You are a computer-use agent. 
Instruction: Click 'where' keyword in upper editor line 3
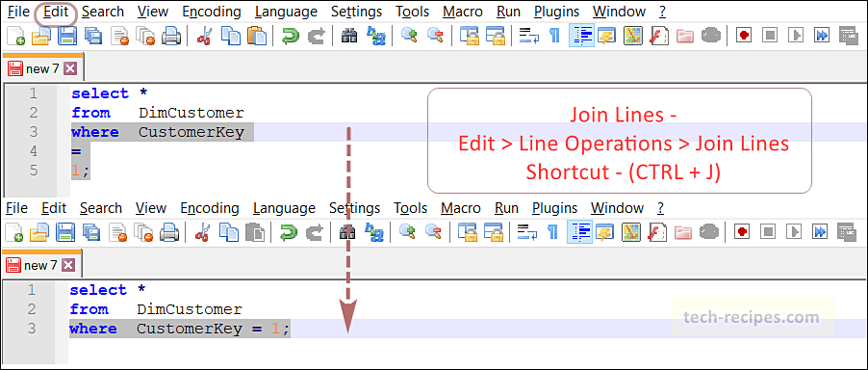95,132
